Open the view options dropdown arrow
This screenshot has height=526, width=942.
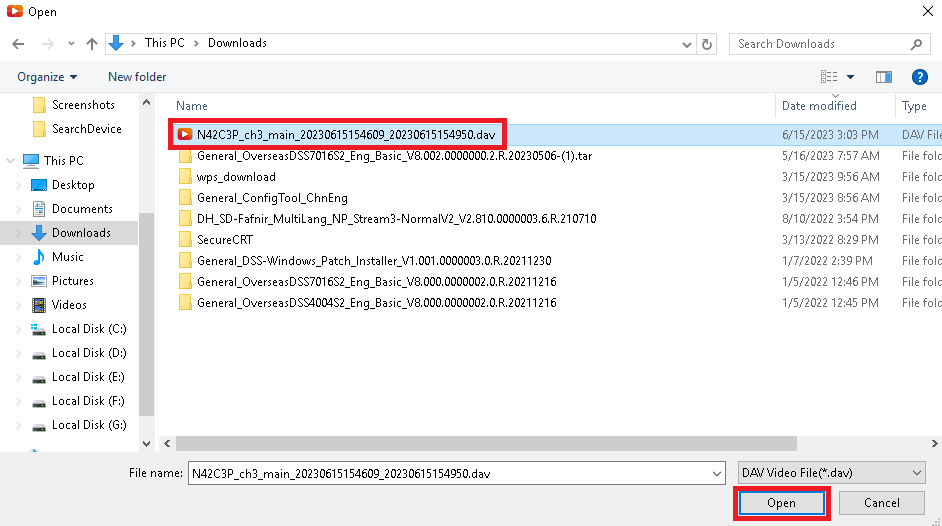coord(850,77)
